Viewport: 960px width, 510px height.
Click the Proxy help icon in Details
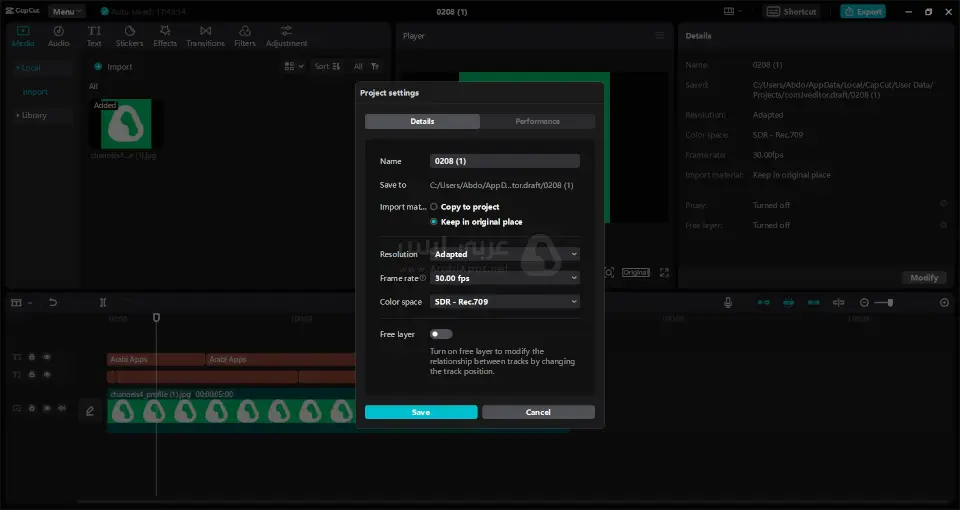point(943,203)
